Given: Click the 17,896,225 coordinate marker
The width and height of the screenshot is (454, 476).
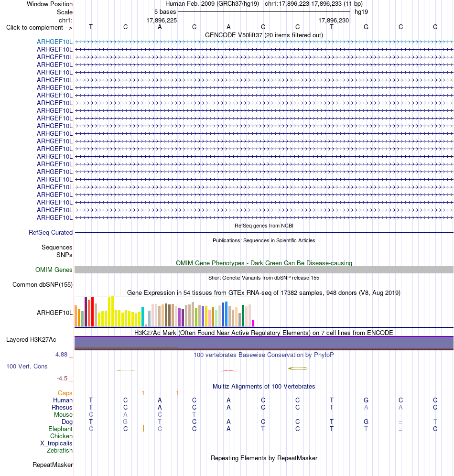Looking at the screenshot, I should tap(162, 21).
